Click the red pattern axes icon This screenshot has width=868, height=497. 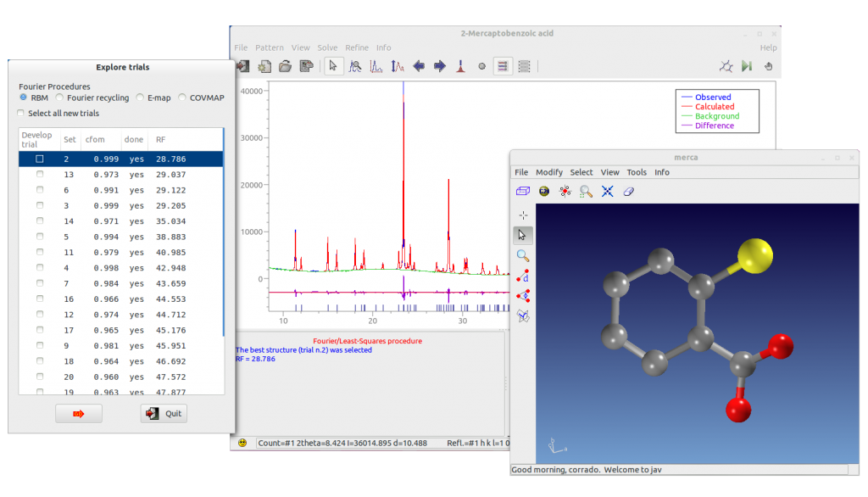tap(376, 66)
